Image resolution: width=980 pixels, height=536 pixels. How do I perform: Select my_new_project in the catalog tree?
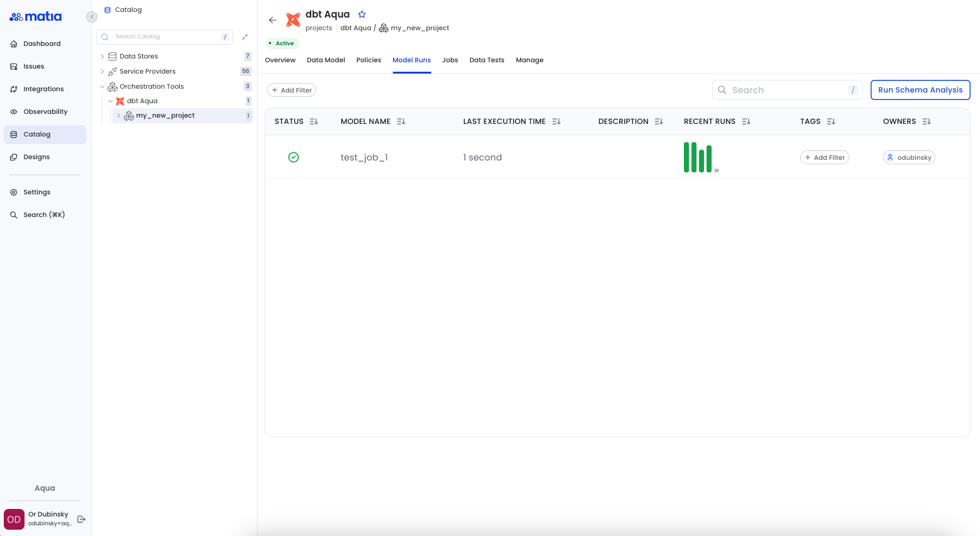(165, 115)
